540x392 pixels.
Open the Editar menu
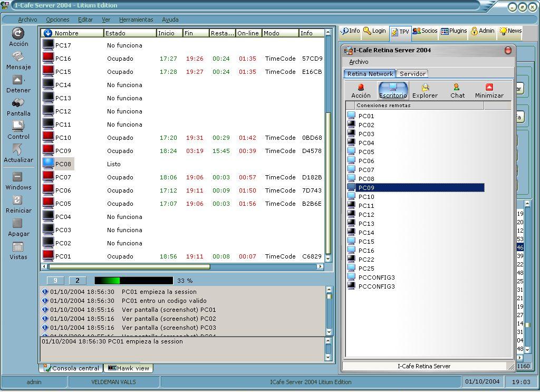click(85, 20)
